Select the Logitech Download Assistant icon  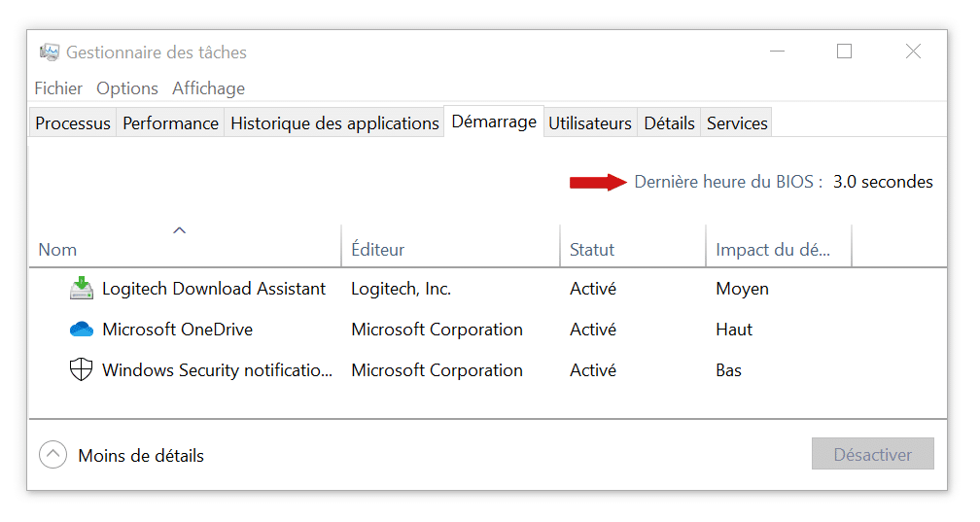tap(82, 288)
